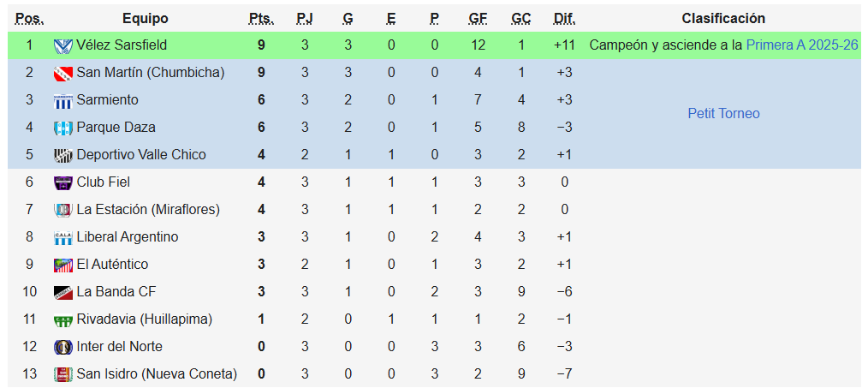Click the Deportivo Valle Chico crest icon

(63, 155)
